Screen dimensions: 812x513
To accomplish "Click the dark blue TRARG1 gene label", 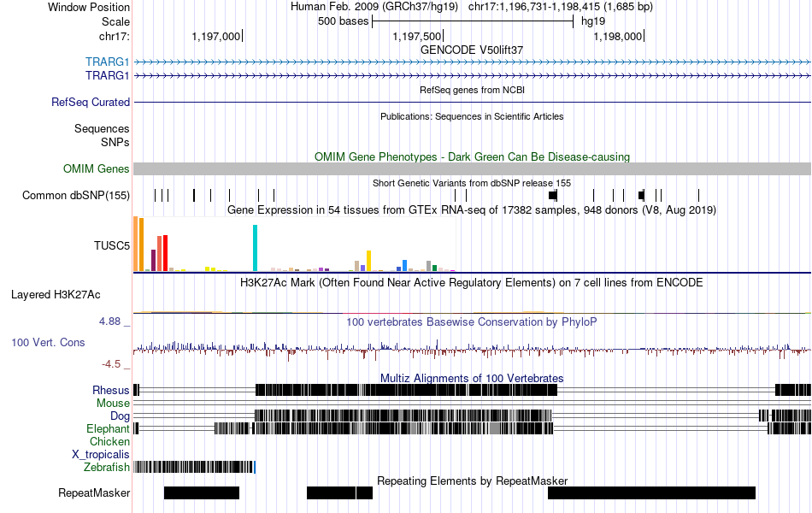I will 107,75.
